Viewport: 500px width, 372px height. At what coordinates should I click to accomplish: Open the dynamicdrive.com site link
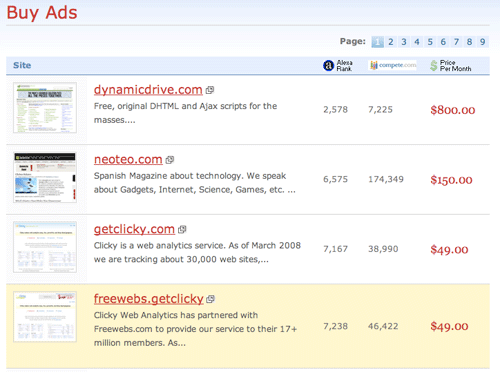[148, 90]
